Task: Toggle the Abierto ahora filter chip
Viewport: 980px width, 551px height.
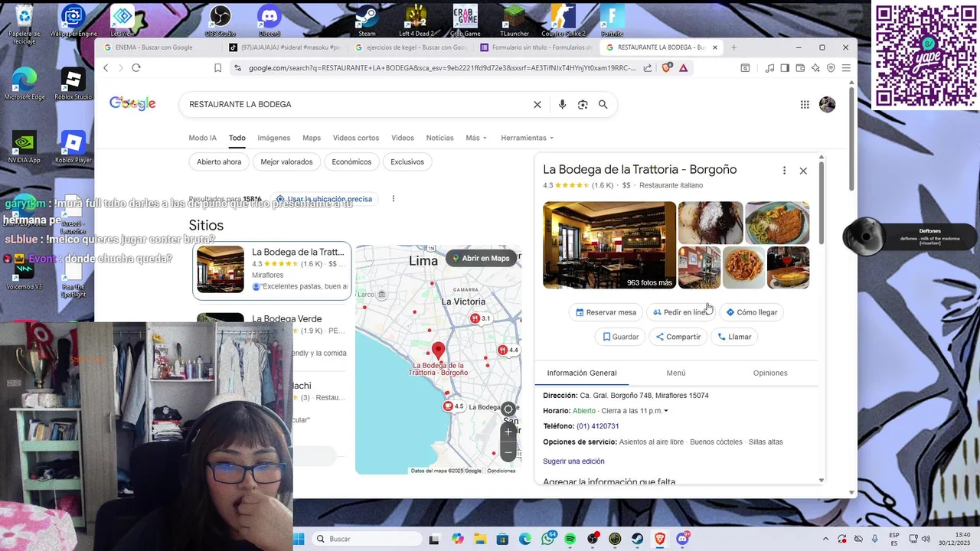Action: [x=219, y=162]
